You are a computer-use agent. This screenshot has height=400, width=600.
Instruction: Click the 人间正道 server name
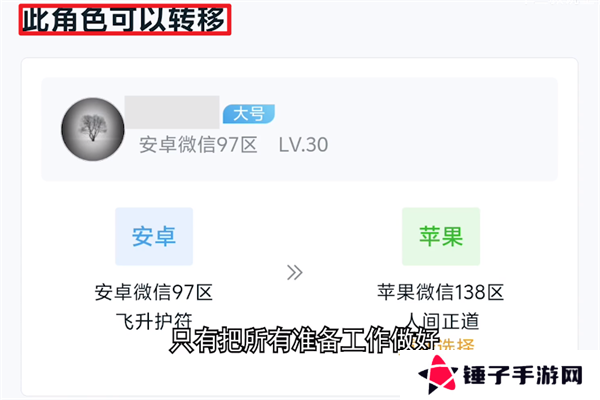(441, 321)
